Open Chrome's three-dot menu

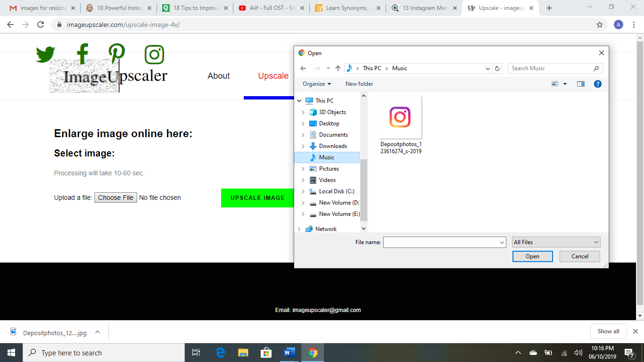point(634,25)
